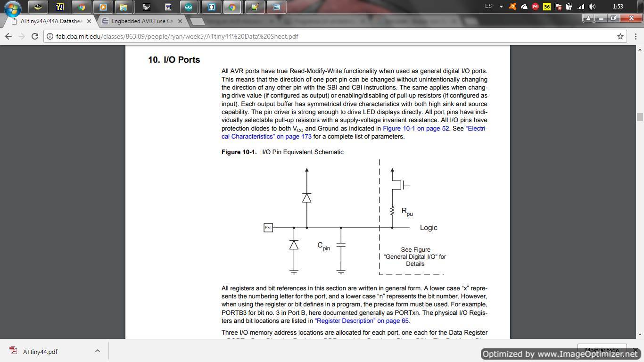
Task: View site information icon in address bar
Action: click(x=50, y=36)
